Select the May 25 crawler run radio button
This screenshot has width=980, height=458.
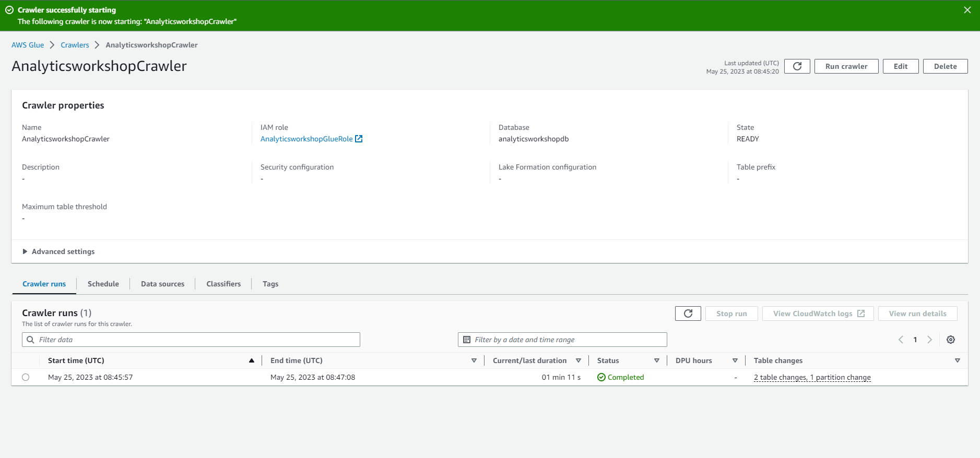pos(26,377)
